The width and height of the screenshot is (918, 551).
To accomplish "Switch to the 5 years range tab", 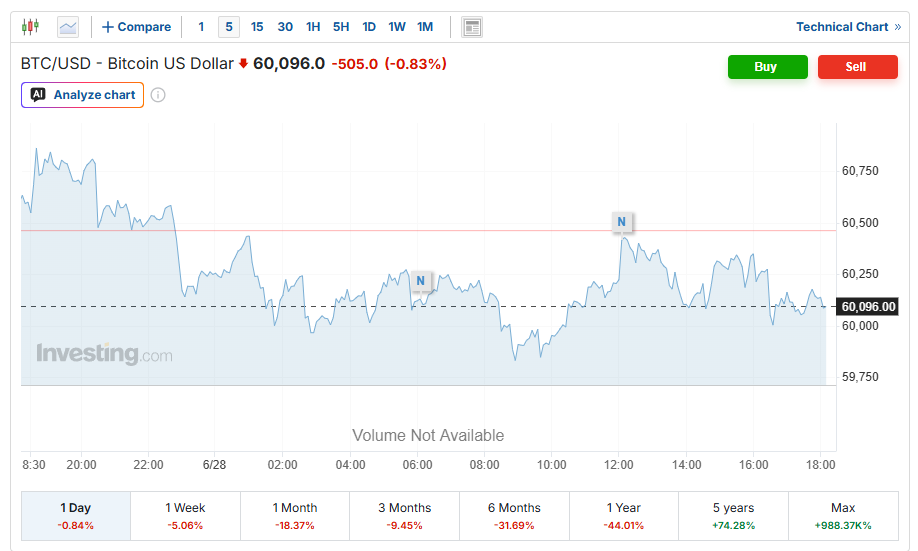I will pyautogui.click(x=734, y=516).
